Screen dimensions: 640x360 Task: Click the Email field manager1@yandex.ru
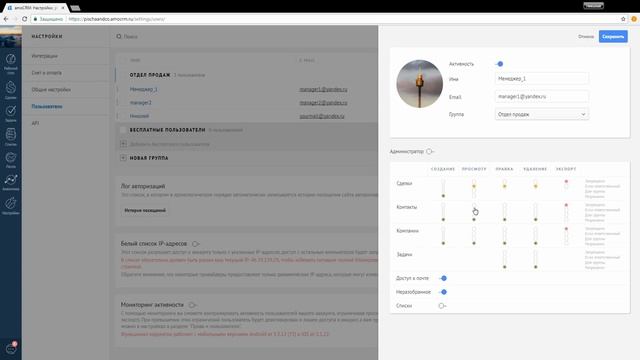click(x=542, y=96)
